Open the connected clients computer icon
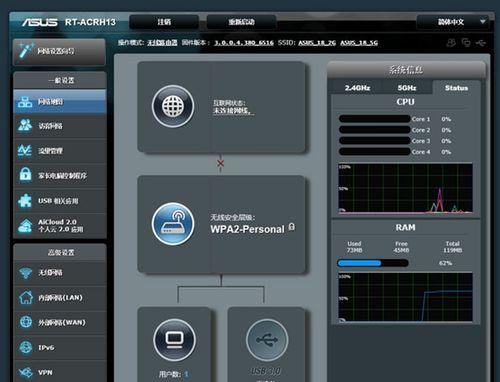 click(175, 340)
